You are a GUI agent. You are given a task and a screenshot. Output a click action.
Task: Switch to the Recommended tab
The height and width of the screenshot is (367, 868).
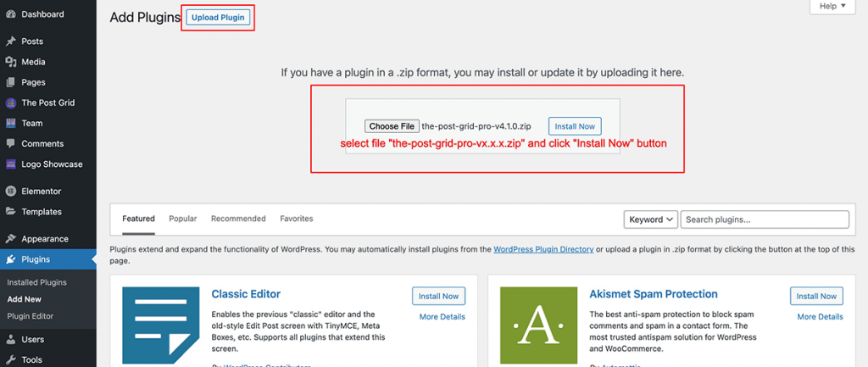pyautogui.click(x=238, y=220)
